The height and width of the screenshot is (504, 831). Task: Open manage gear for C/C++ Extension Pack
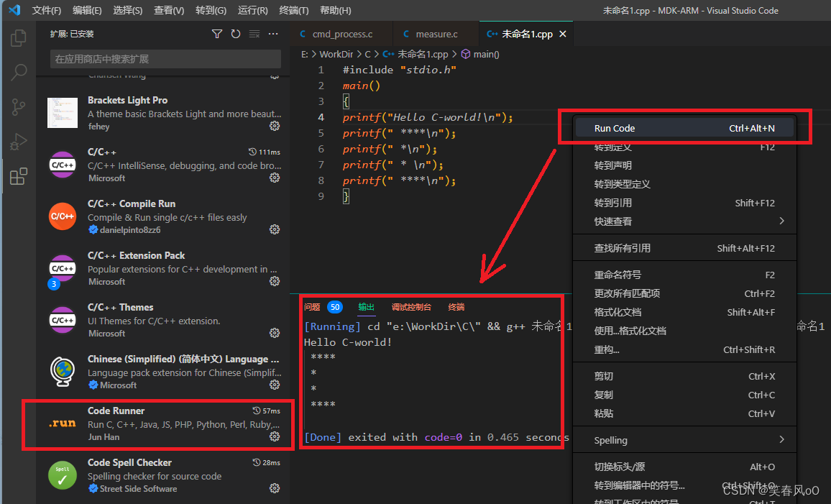pos(275,281)
